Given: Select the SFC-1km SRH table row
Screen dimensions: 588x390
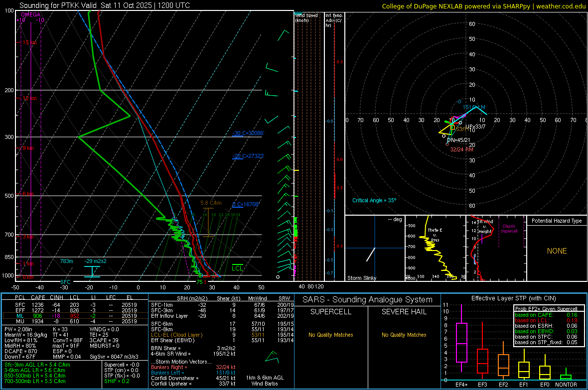Looking at the screenshot, I should click(x=223, y=305).
